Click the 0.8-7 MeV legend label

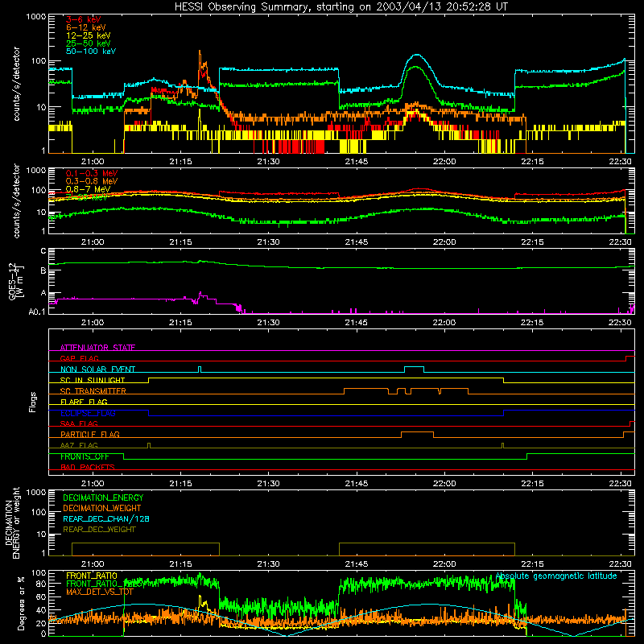[x=88, y=189]
